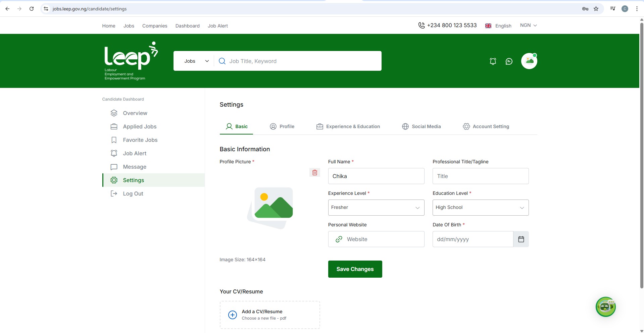Open the date of birth calendar picker

click(x=521, y=239)
